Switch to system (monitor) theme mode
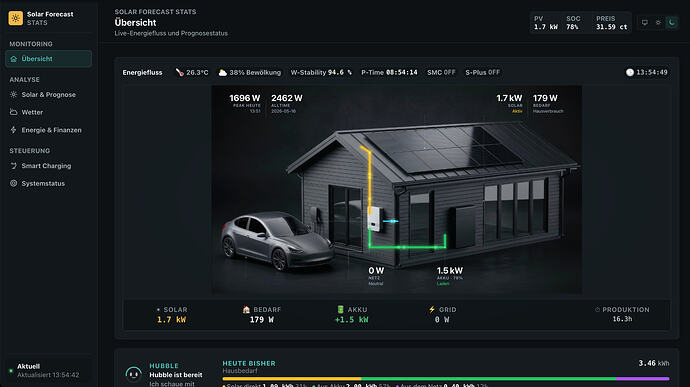 coord(645,22)
